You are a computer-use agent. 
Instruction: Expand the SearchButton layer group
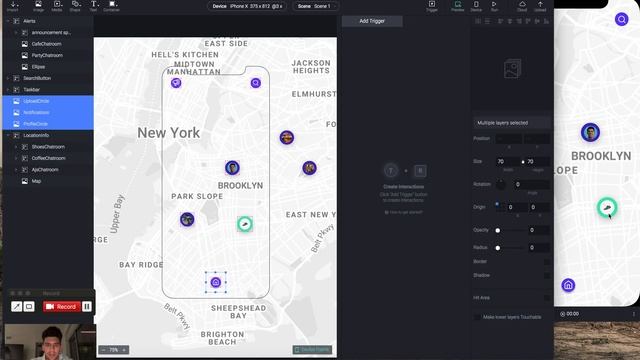pyautogui.click(x=8, y=78)
